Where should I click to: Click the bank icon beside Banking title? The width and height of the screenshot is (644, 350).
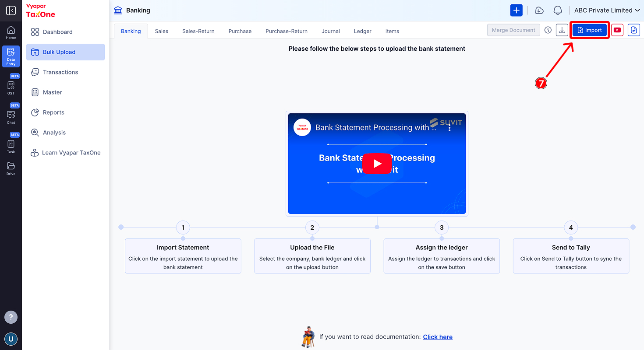118,10
